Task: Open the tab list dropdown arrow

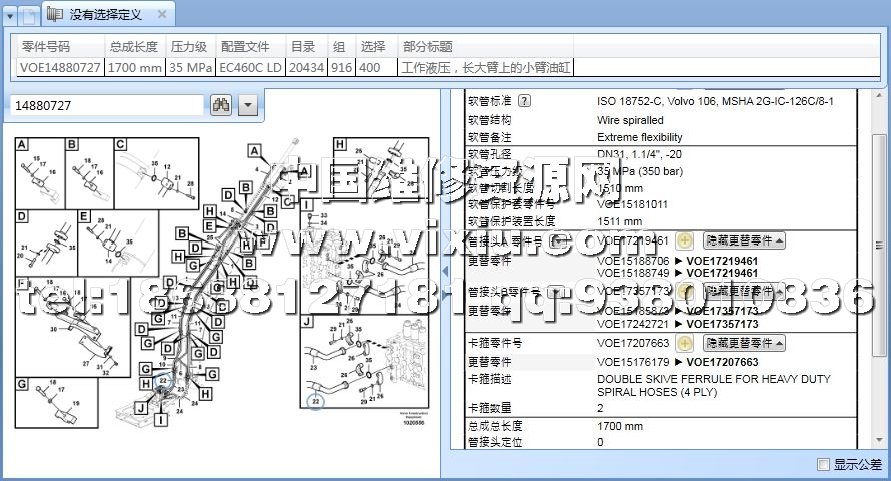Action: [9, 15]
